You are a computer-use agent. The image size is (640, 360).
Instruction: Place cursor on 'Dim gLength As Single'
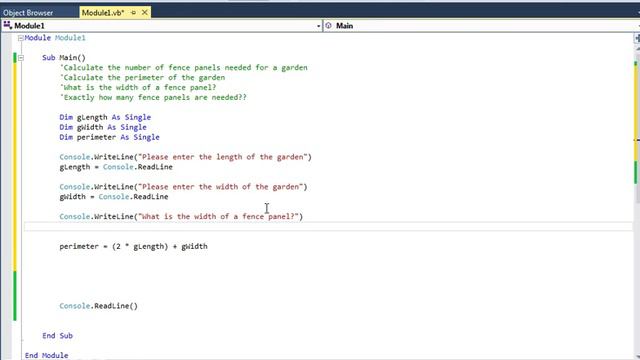pyautogui.click(x=105, y=117)
